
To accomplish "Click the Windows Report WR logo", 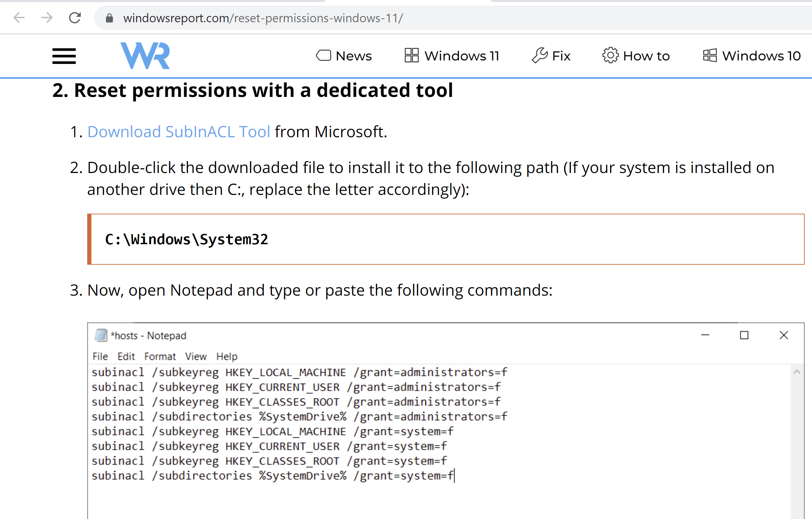I will click(145, 56).
